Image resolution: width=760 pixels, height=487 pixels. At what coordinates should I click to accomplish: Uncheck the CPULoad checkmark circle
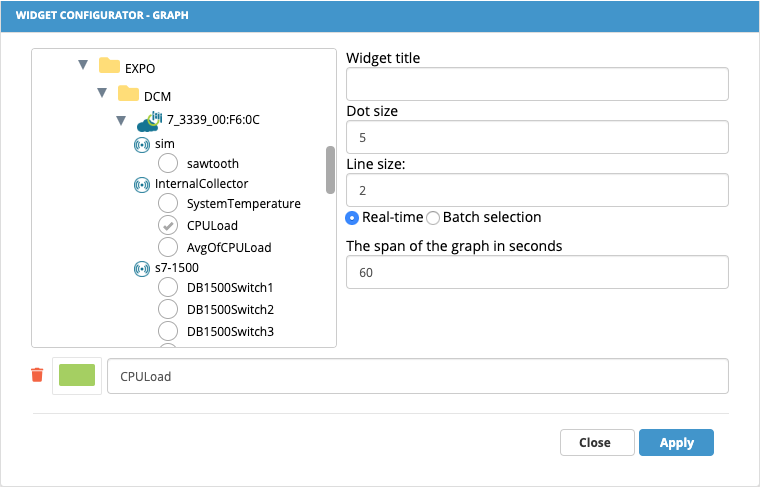coord(168,225)
